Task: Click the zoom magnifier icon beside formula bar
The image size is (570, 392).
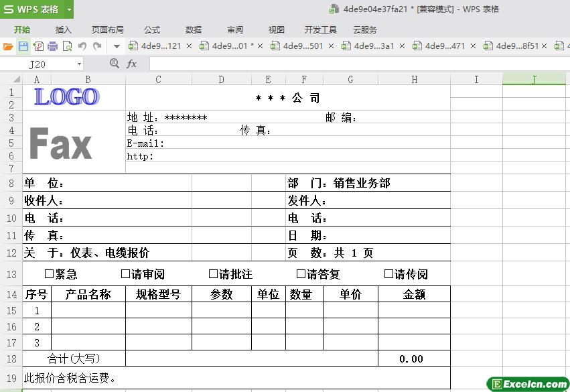Action: tap(114, 64)
